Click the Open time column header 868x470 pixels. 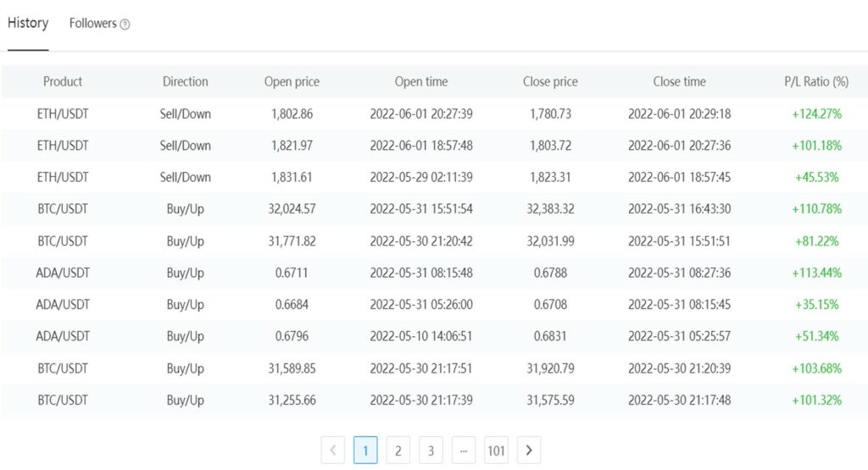coord(421,82)
